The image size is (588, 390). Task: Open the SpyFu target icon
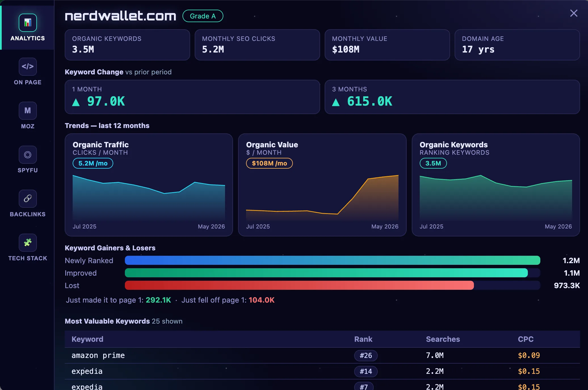pos(28,155)
